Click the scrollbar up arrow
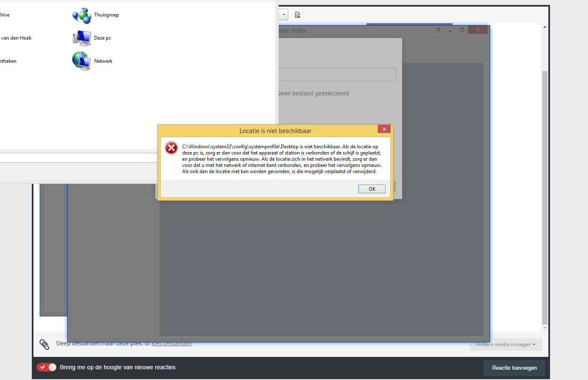This screenshot has height=380, width=588. pyautogui.click(x=545, y=27)
